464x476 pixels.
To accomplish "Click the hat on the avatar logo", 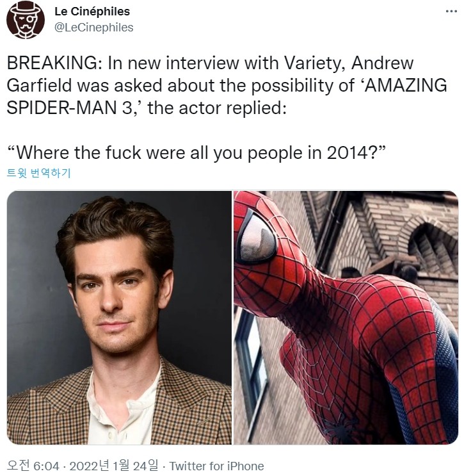I will pyautogui.click(x=26, y=9).
